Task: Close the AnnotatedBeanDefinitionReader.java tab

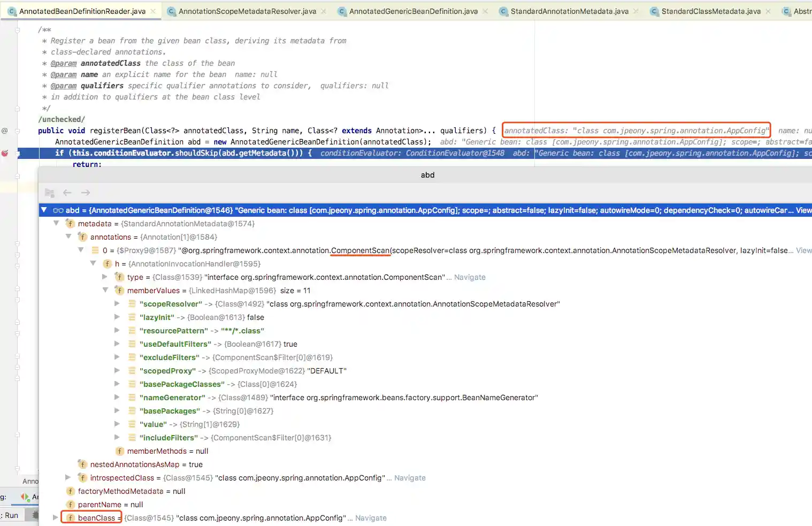Action: 153,11
